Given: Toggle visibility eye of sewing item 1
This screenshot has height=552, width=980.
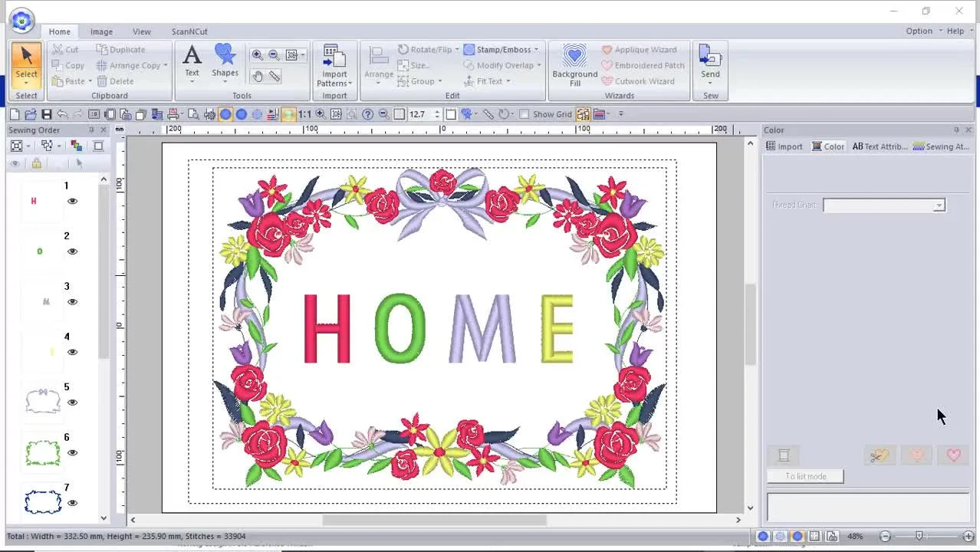Looking at the screenshot, I should (x=72, y=201).
